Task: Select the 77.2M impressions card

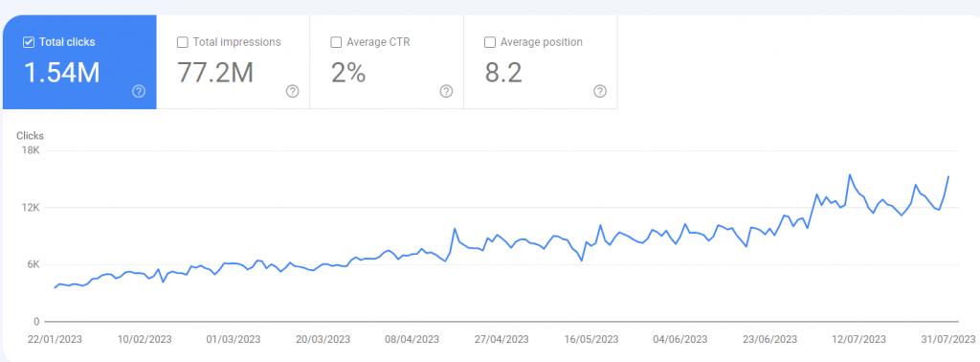Action: coord(234,62)
